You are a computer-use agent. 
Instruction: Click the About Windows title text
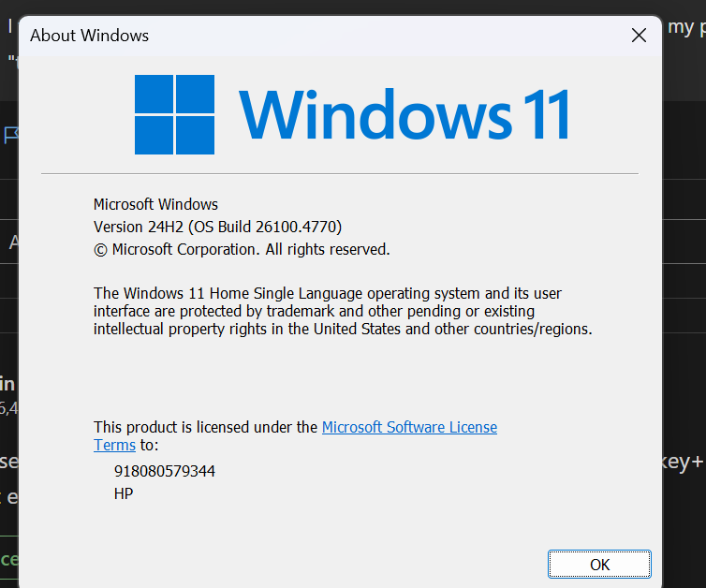[89, 36]
